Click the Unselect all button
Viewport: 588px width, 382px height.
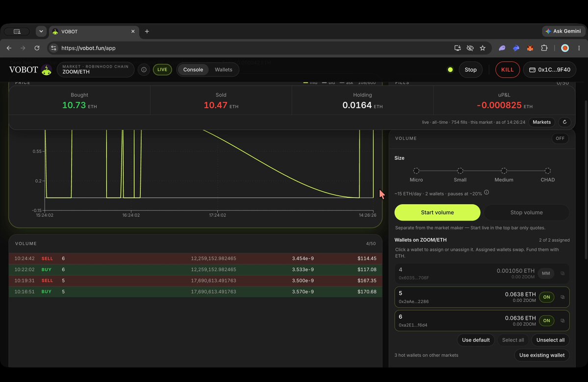point(551,340)
